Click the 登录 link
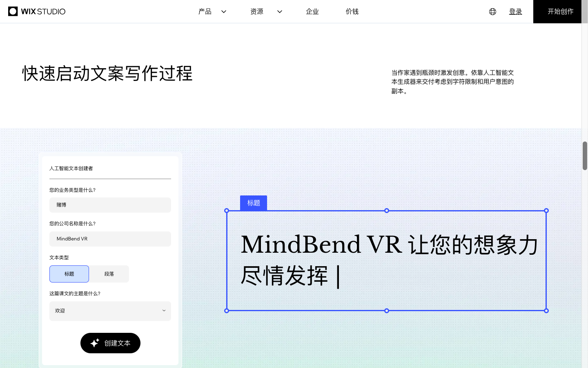 pyautogui.click(x=515, y=11)
